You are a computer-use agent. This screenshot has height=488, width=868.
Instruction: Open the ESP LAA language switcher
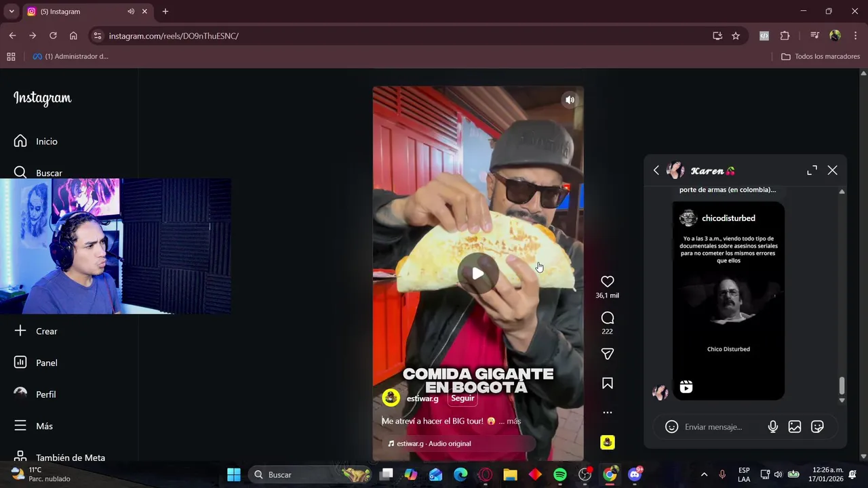tap(744, 474)
